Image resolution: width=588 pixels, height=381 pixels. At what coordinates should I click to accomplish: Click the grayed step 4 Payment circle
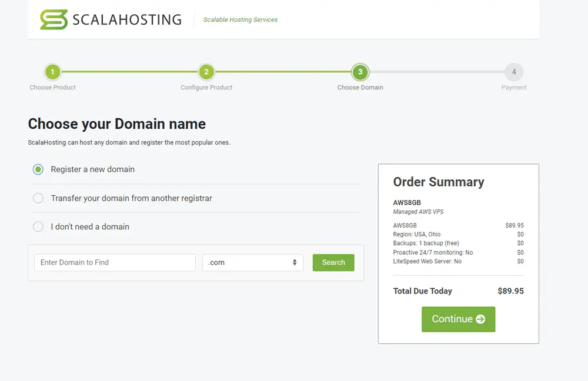click(514, 71)
